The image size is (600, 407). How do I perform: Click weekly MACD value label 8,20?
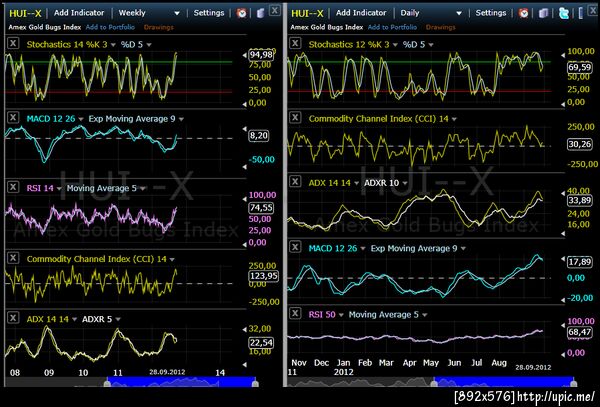click(259, 135)
